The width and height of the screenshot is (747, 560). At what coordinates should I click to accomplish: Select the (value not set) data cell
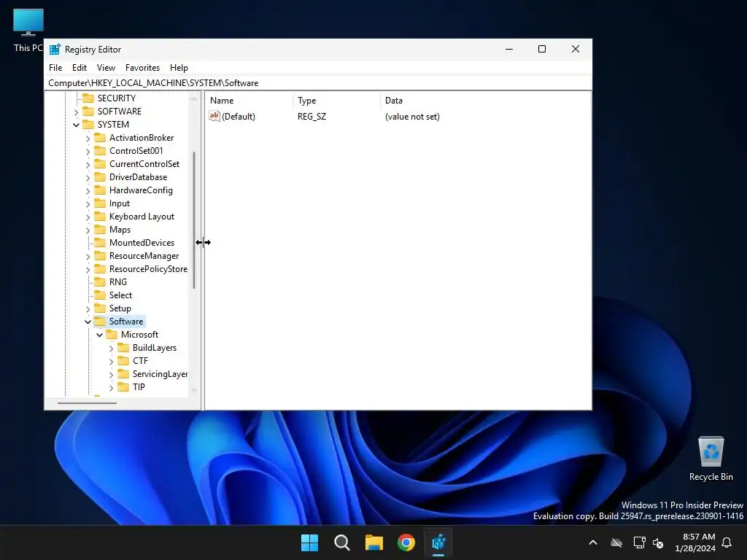412,117
